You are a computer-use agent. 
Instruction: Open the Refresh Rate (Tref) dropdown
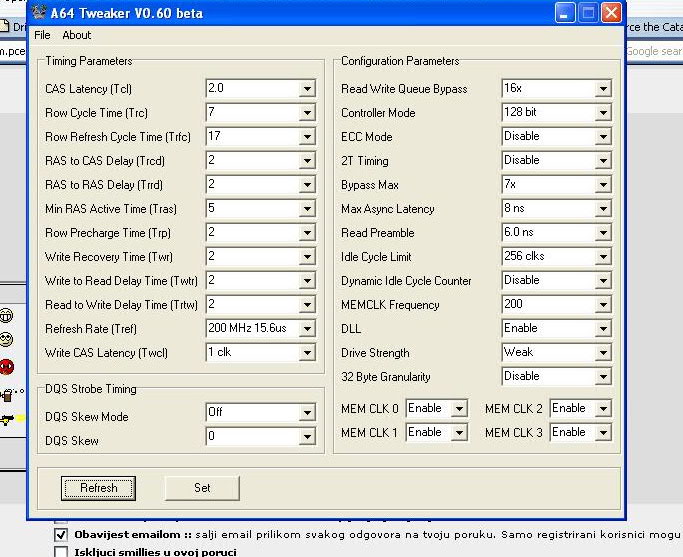306,329
